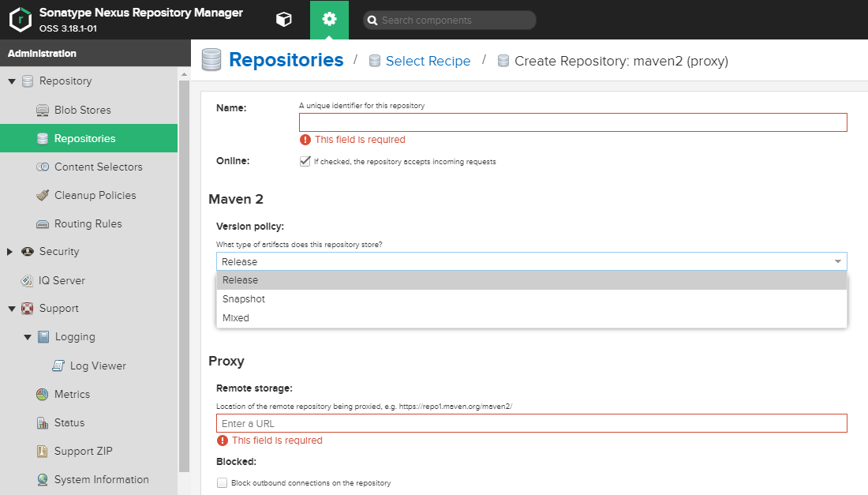Screen dimensions: 868x495
Task: Click the Repositories sidebar icon
Action: [x=43, y=138]
